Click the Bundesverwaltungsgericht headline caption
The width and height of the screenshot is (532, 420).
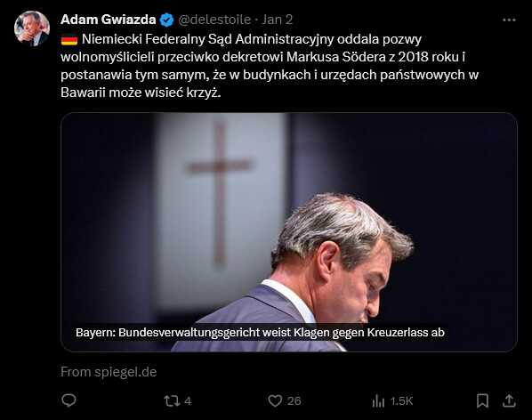(x=260, y=332)
